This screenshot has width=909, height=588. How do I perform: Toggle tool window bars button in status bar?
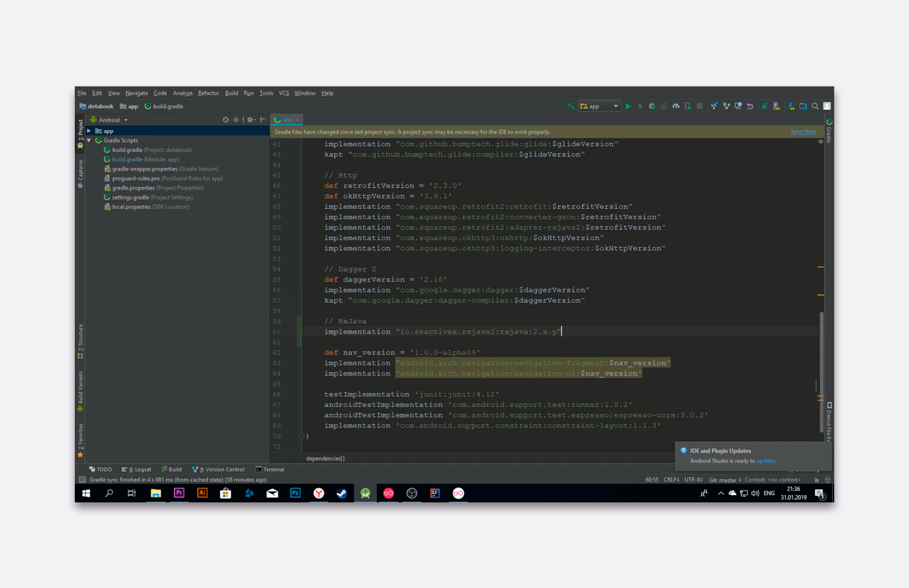click(82, 480)
